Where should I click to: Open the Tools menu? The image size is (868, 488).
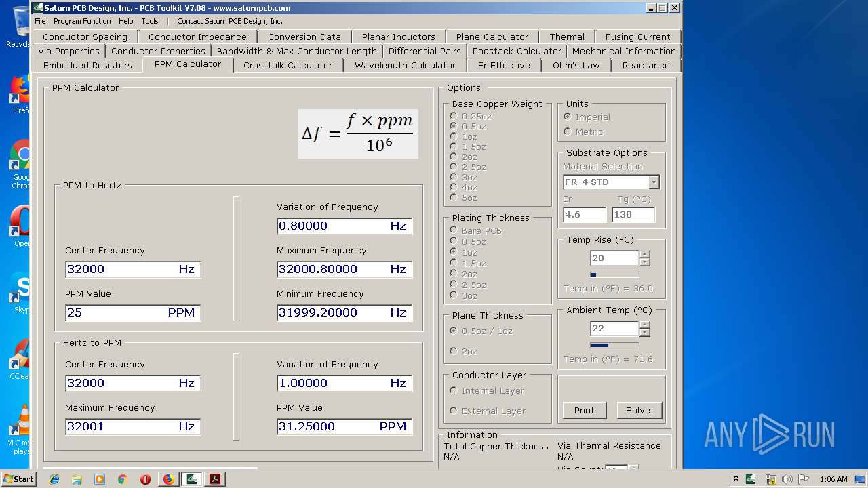[150, 21]
